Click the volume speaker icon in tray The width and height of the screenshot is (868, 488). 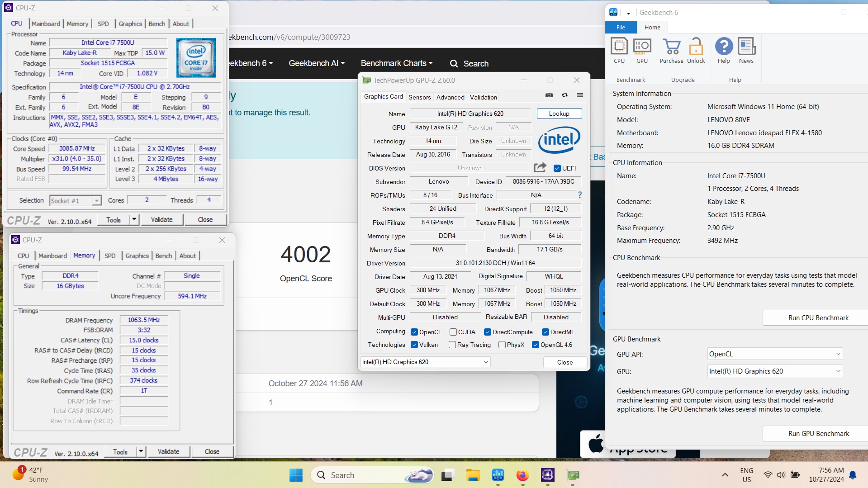(x=781, y=475)
